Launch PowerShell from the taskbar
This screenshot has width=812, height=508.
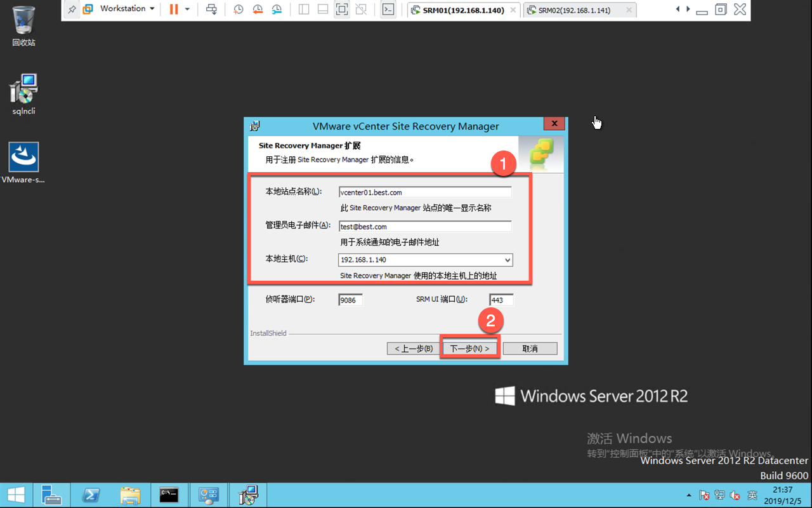pos(90,495)
